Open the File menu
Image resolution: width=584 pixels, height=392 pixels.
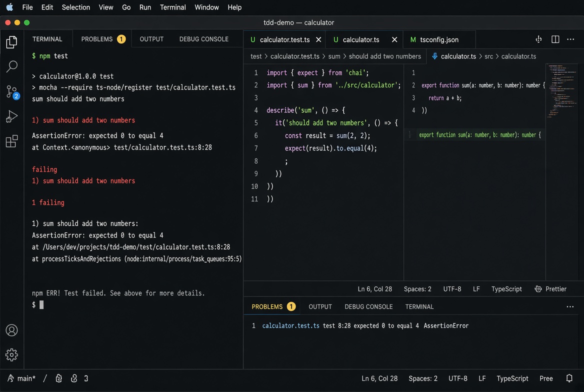click(27, 7)
